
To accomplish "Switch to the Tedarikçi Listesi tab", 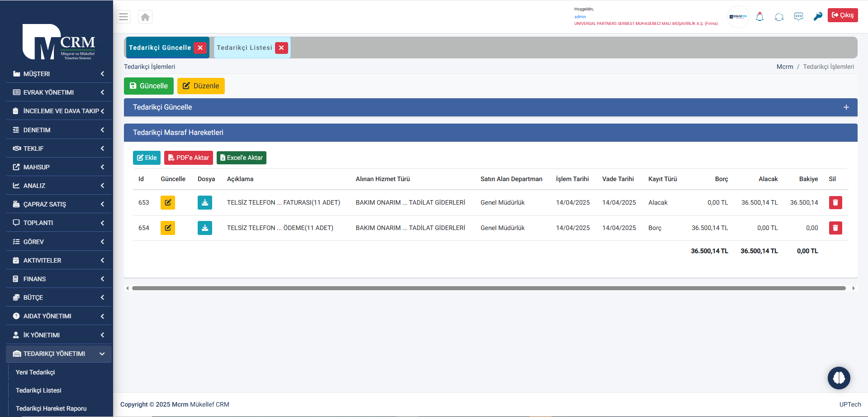I will 244,48.
